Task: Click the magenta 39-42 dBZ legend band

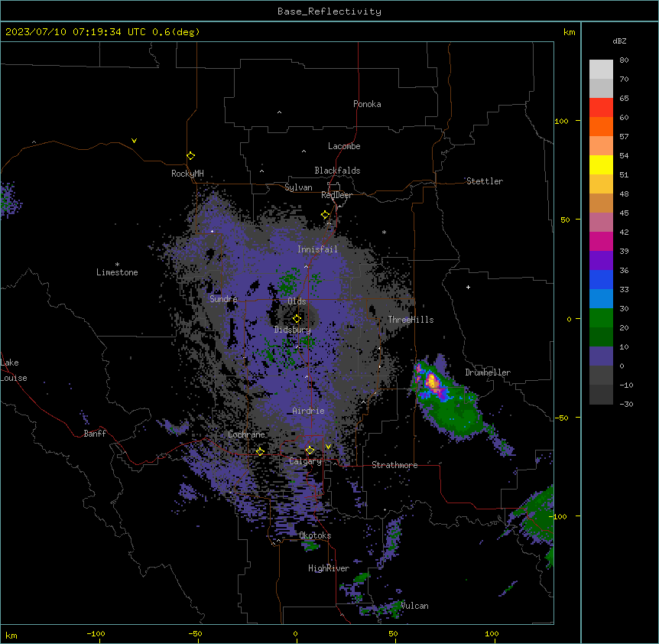Action: [601, 241]
